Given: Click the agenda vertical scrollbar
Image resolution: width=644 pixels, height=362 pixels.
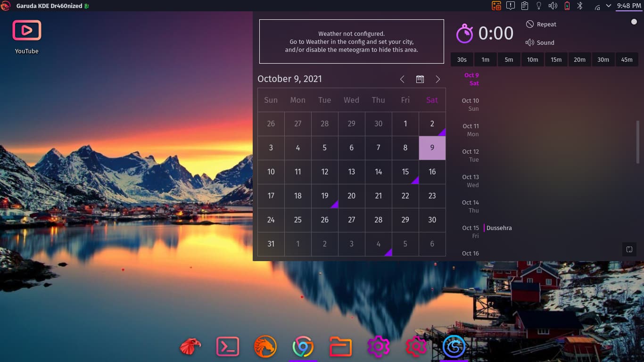Looking at the screenshot, I should click(x=638, y=142).
